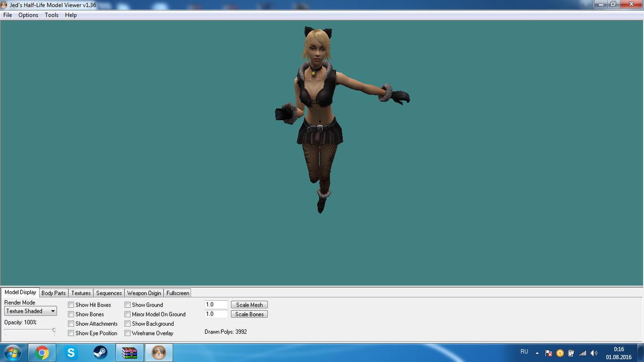644x362 pixels.
Task: Open the network signal tray icon
Action: pos(583,353)
